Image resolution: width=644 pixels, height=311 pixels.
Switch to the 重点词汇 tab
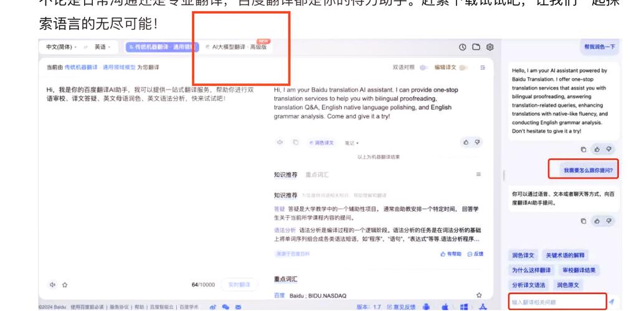tap(316, 175)
